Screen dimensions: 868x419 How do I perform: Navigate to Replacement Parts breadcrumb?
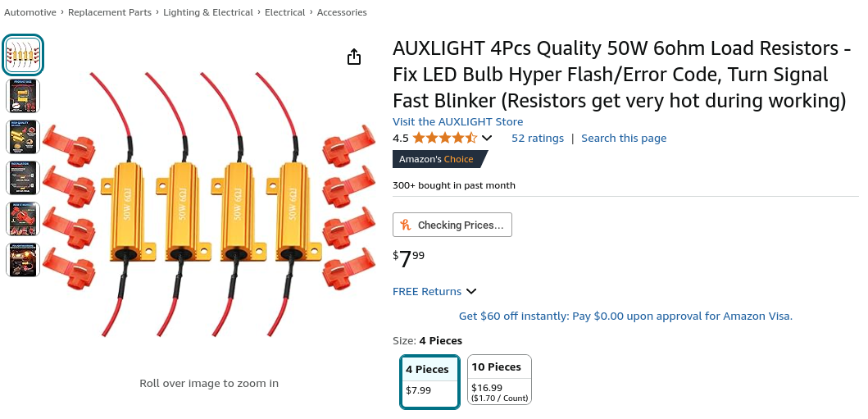[110, 12]
